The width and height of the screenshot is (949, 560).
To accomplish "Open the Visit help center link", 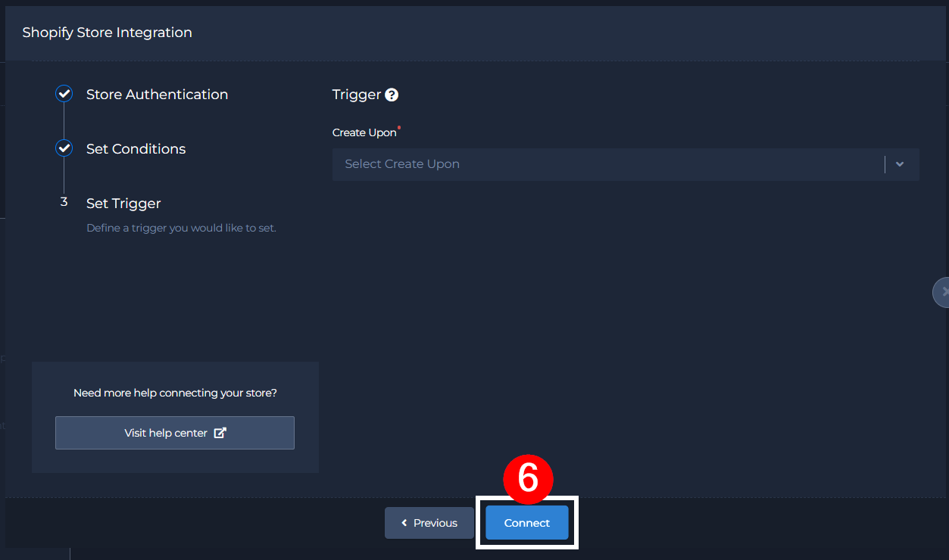I will 175,433.
